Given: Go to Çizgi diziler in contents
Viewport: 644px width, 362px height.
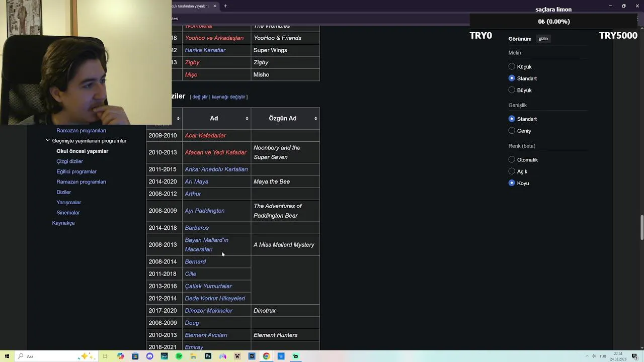Looking at the screenshot, I should coord(69,161).
